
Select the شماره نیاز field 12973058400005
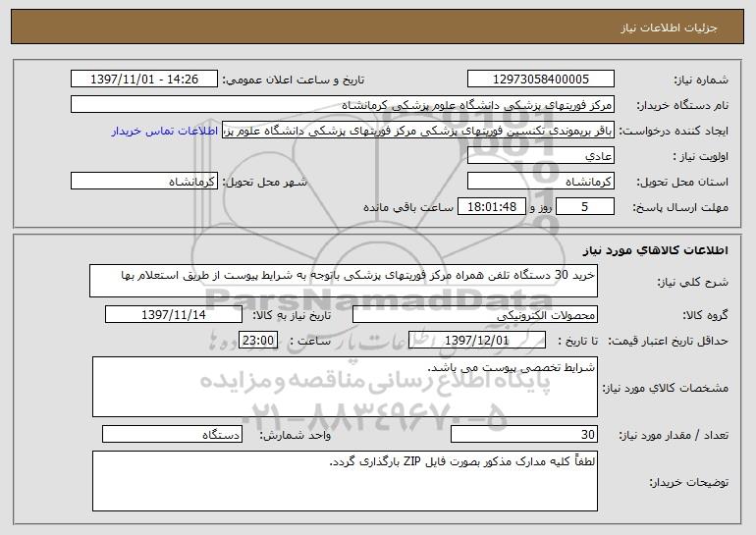pos(540,80)
